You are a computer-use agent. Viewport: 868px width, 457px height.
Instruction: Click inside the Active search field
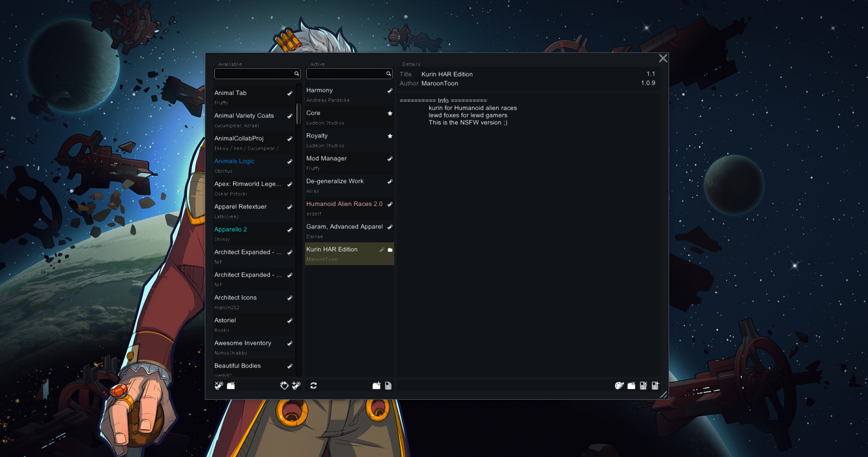click(346, 74)
